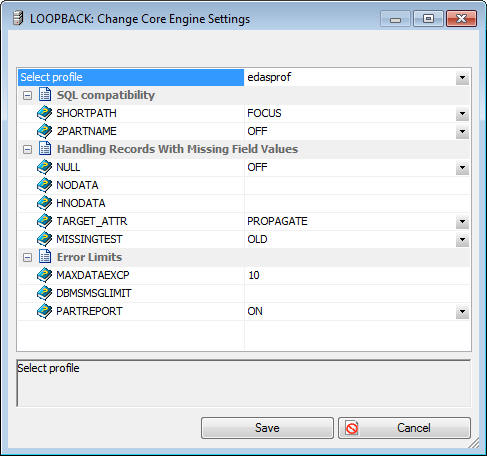Open the TARGET_ATTR value dropdown
Image resolution: width=487 pixels, height=456 pixels.
[x=462, y=222]
